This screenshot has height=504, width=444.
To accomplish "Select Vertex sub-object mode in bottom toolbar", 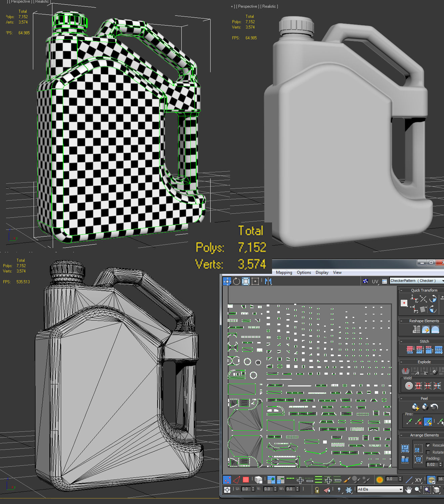I will 227,479.
